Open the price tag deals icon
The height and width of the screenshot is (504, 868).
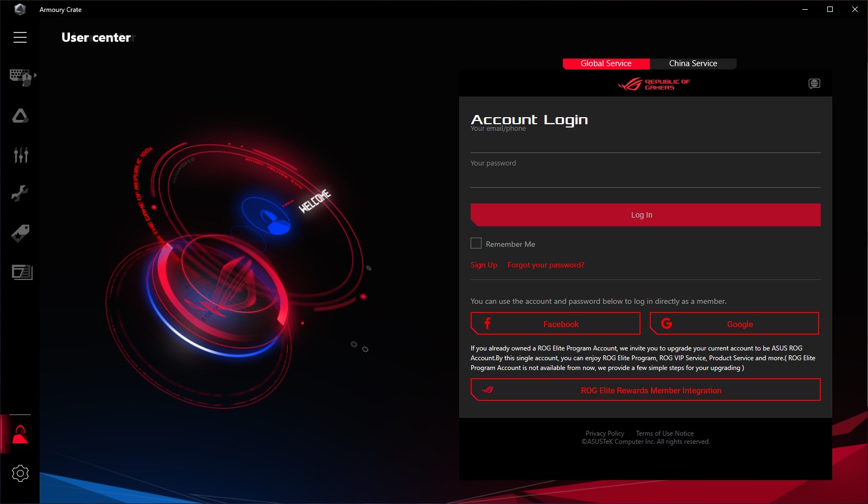(21, 233)
